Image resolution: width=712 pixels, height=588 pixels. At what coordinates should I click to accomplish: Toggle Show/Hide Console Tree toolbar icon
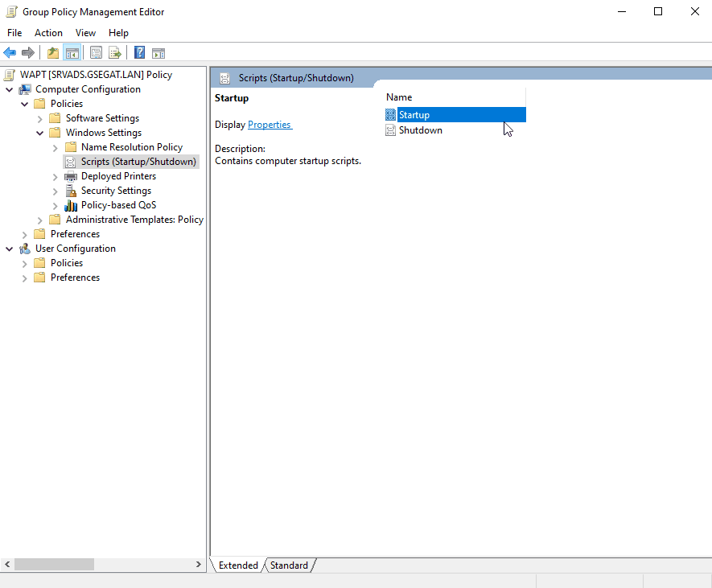(72, 53)
